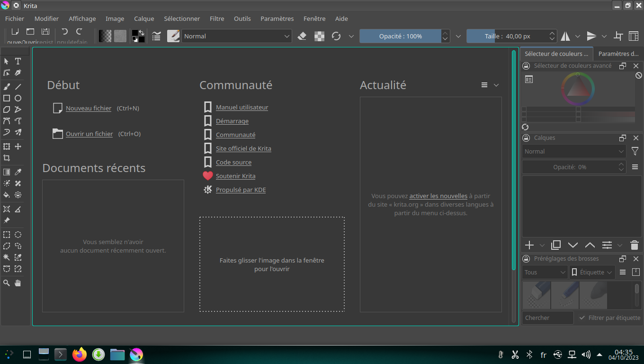Select the Move tool
The width and height of the screenshot is (644, 364).
coord(18,146)
